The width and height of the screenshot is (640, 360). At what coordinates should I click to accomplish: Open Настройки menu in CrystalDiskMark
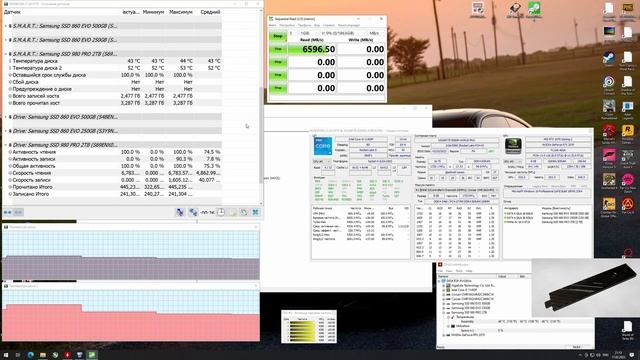(287, 25)
